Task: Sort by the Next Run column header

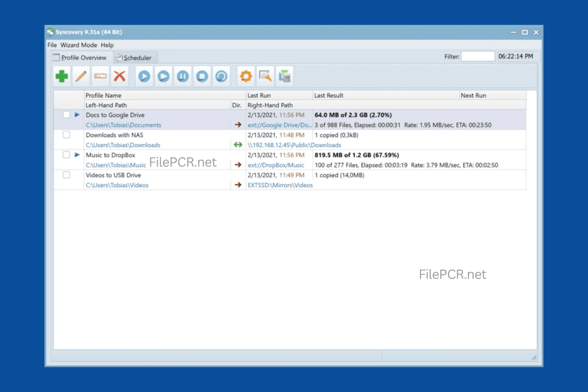Action: click(x=492, y=95)
